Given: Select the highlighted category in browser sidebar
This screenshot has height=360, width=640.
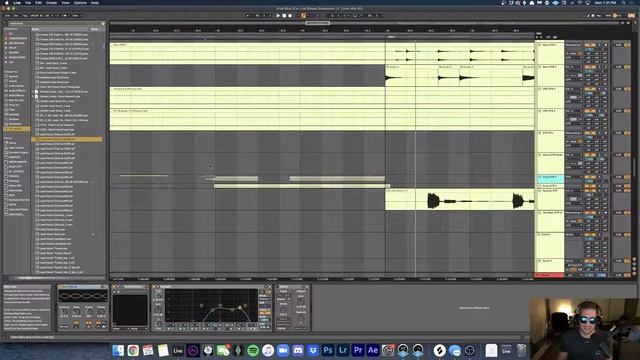Looking at the screenshot, I should point(16,129).
